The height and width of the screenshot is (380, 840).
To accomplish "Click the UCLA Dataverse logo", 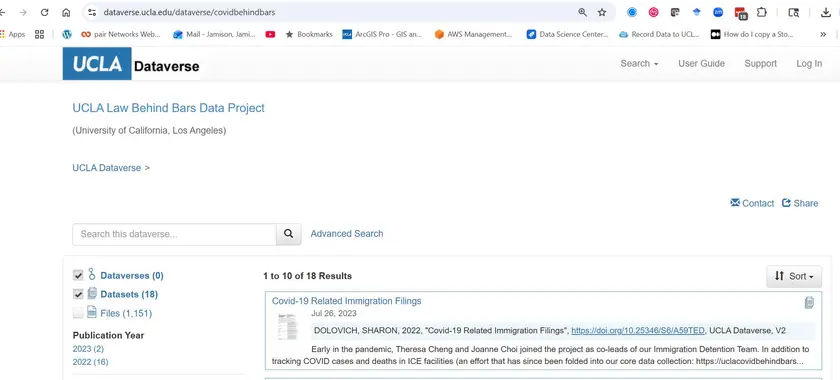I will (131, 64).
